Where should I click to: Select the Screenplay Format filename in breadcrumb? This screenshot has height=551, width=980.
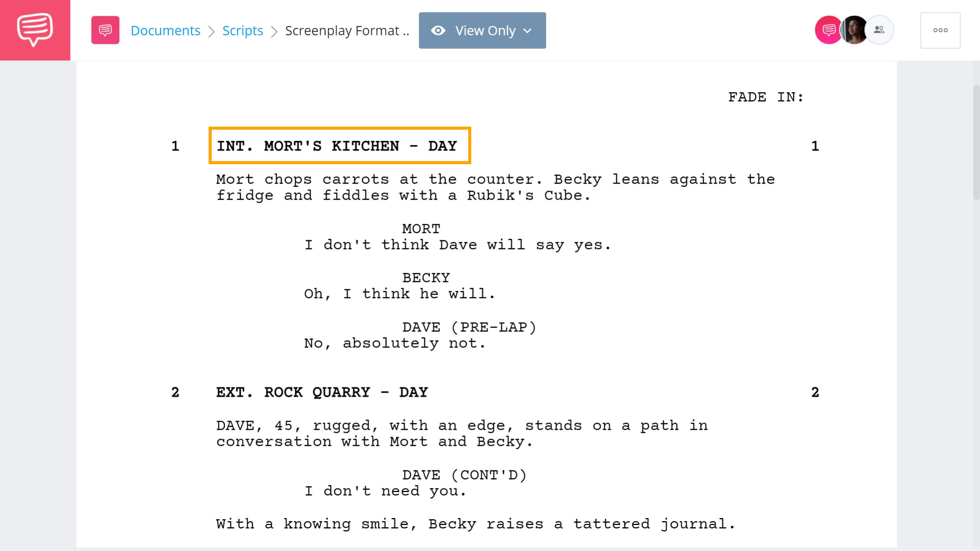(x=347, y=30)
